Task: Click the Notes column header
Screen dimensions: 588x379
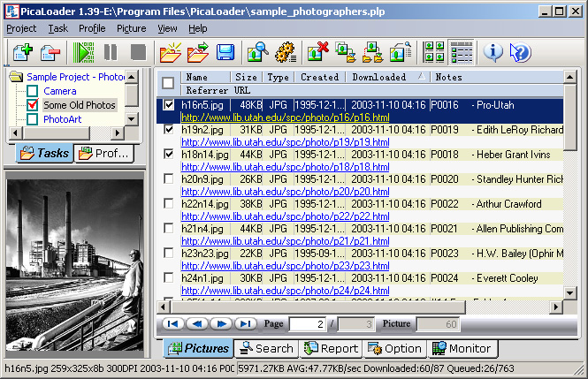Action: (497, 77)
